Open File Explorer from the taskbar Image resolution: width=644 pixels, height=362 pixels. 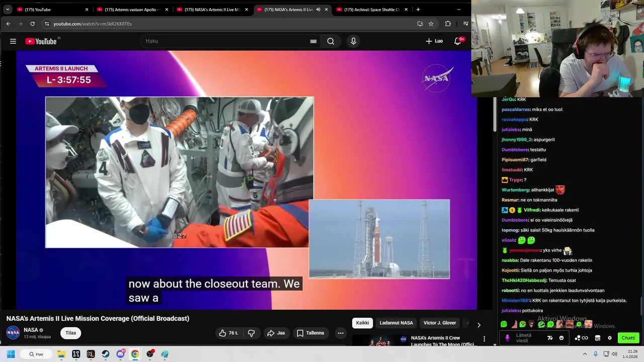click(61, 354)
